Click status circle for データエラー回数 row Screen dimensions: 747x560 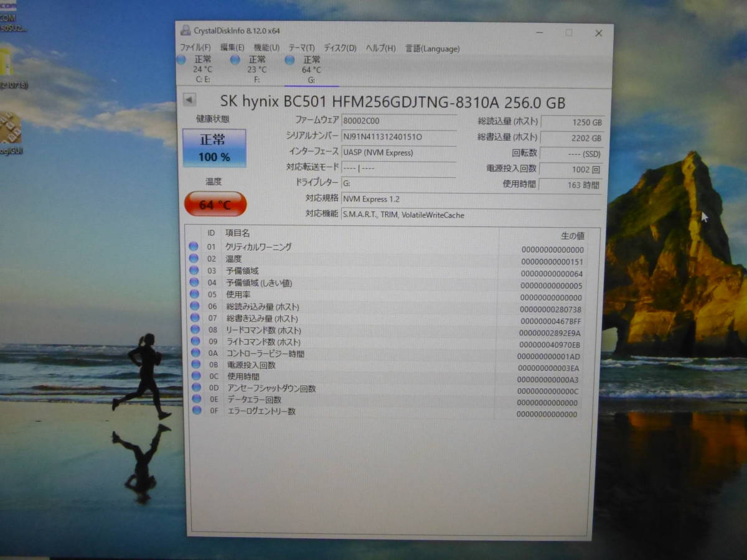tap(197, 398)
